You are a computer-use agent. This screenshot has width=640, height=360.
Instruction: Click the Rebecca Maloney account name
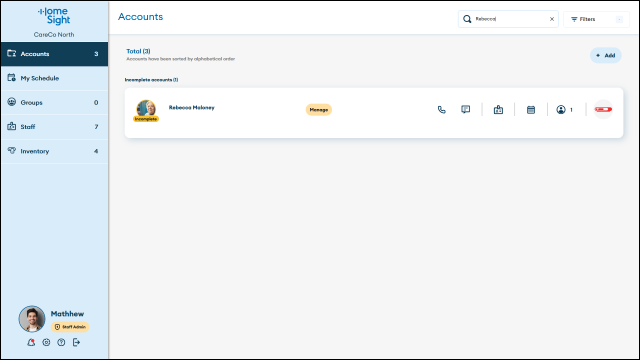pyautogui.click(x=191, y=108)
